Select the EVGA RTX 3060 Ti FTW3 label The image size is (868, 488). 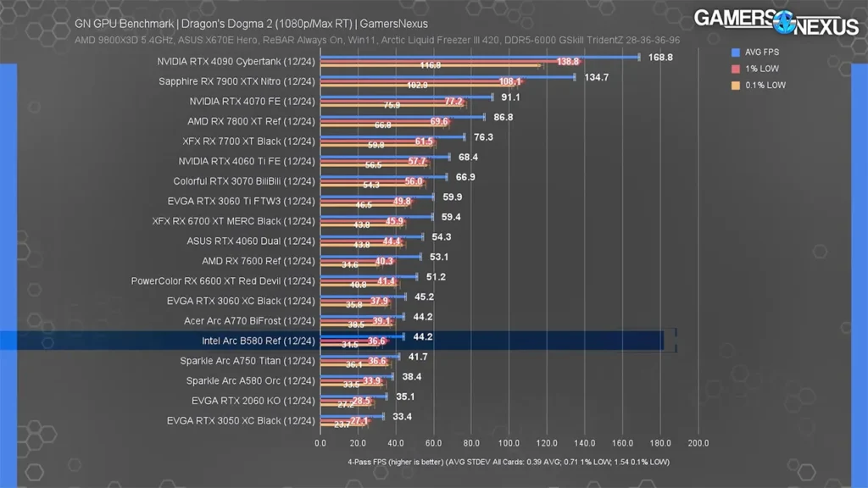click(242, 201)
